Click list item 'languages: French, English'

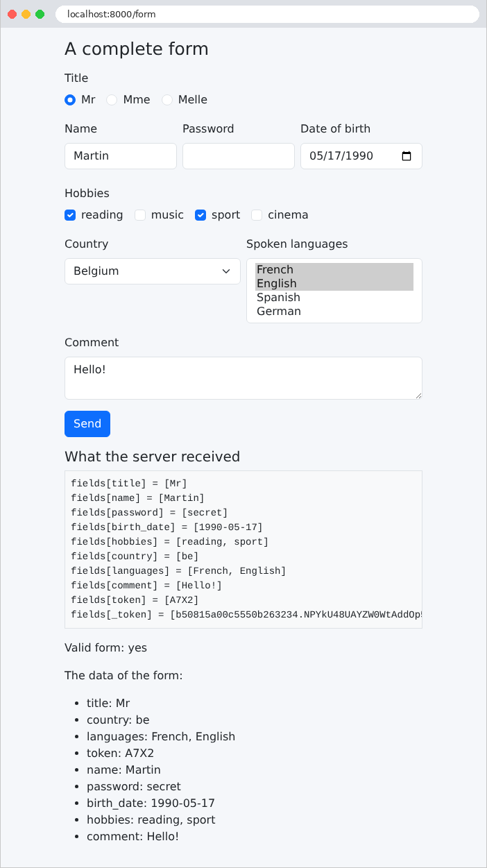(161, 737)
